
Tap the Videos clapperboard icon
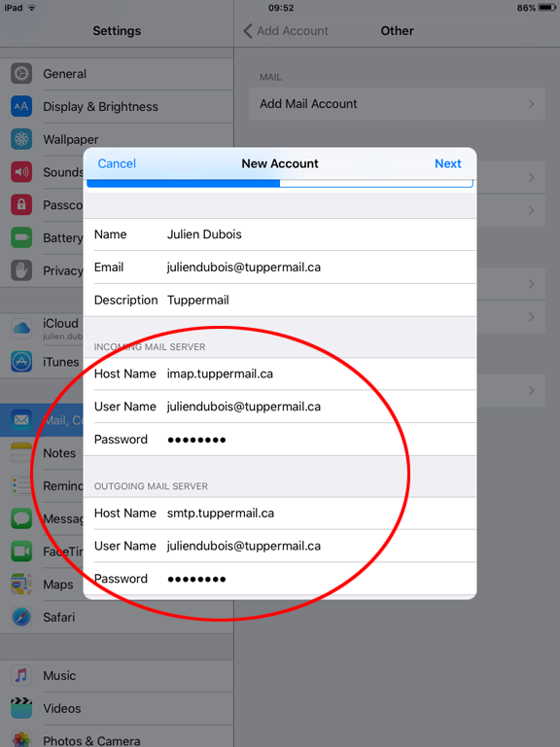[21, 708]
